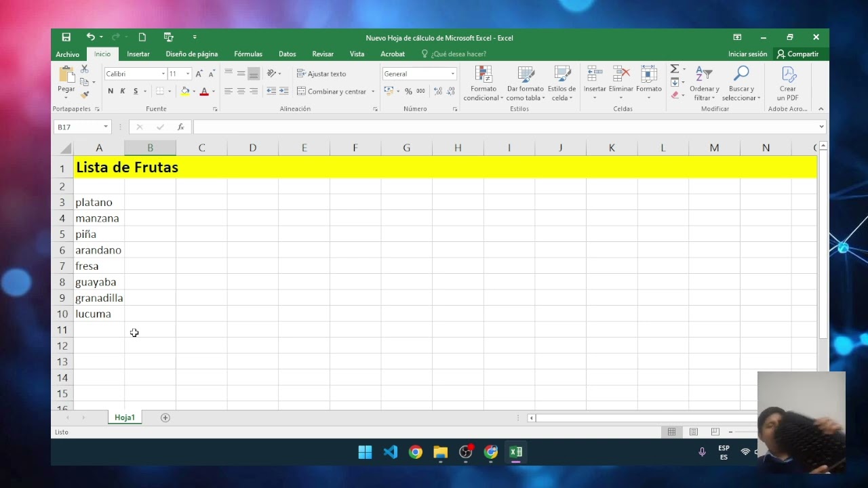Open the Windows Start menu
Viewport: 868px width, 488px height.
click(365, 452)
